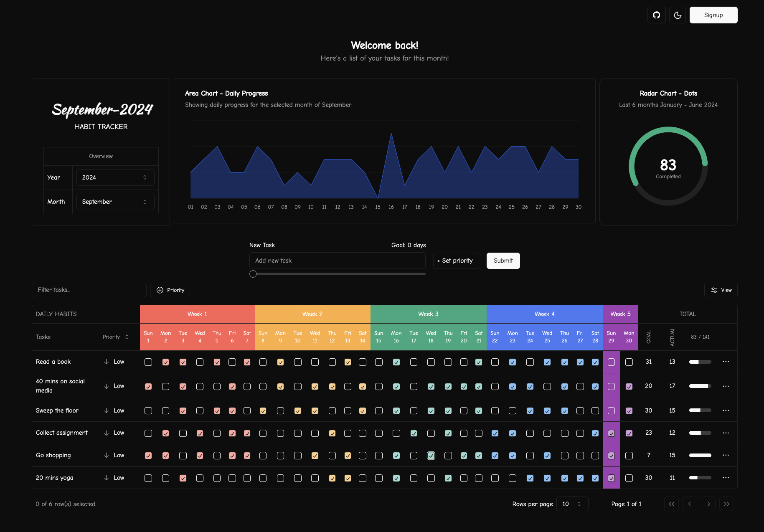Viewport: 764px width, 532px height.
Task: Open the Year dropdown showing 2024
Action: (x=115, y=177)
